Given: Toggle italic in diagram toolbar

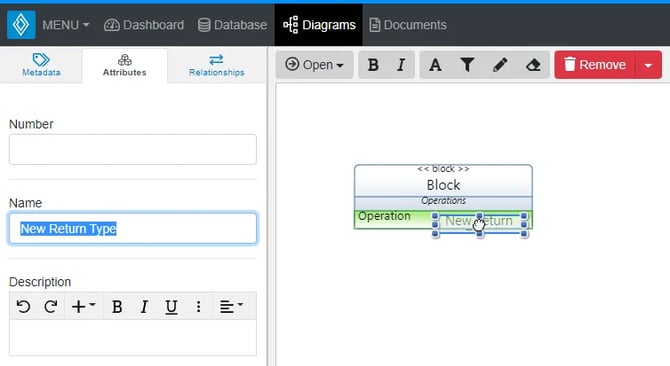Looking at the screenshot, I should point(401,65).
